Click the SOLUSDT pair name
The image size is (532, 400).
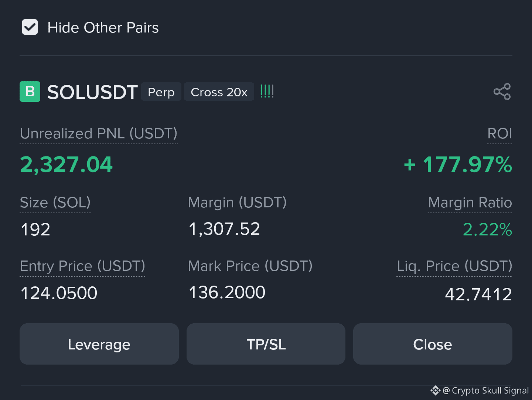pyautogui.click(x=92, y=92)
